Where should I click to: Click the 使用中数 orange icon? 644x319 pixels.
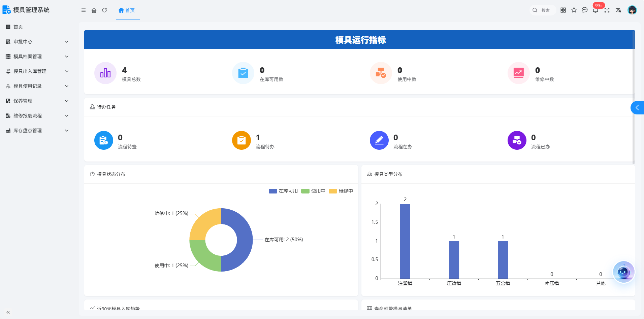tap(381, 73)
